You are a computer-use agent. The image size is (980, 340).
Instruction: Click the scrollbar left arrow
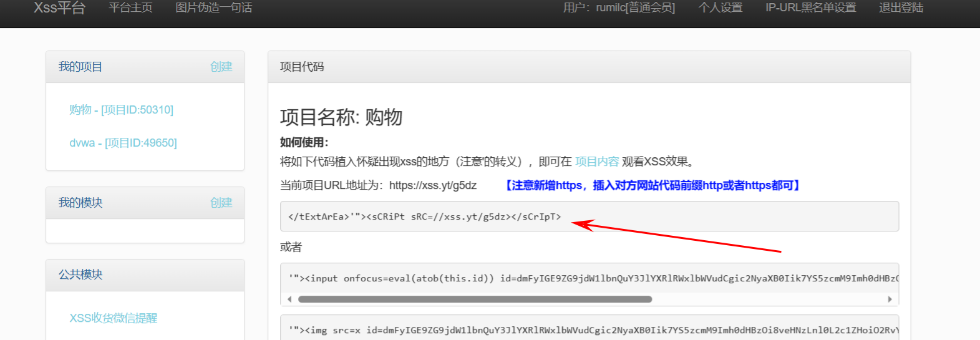[289, 299]
